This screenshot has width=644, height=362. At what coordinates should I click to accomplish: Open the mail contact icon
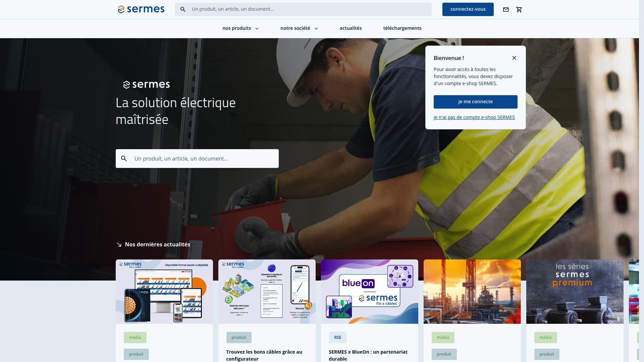[x=506, y=9]
